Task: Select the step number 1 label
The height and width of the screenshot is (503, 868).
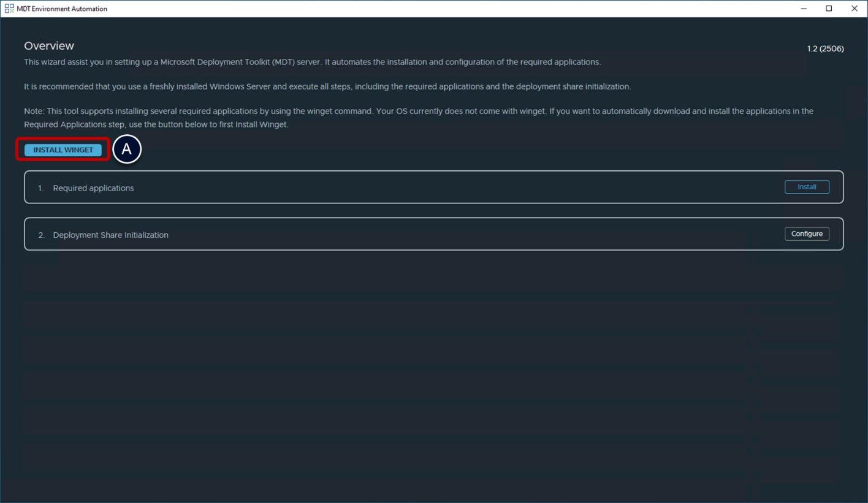Action: [40, 188]
